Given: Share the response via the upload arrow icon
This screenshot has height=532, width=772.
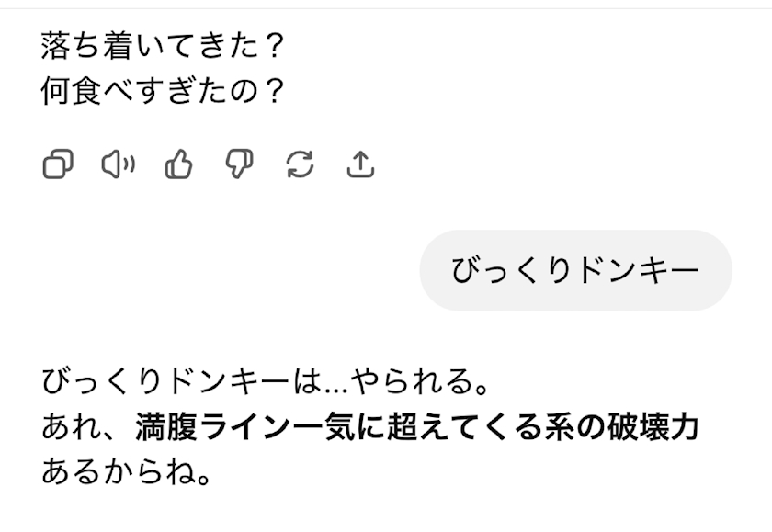Looking at the screenshot, I should [x=361, y=165].
